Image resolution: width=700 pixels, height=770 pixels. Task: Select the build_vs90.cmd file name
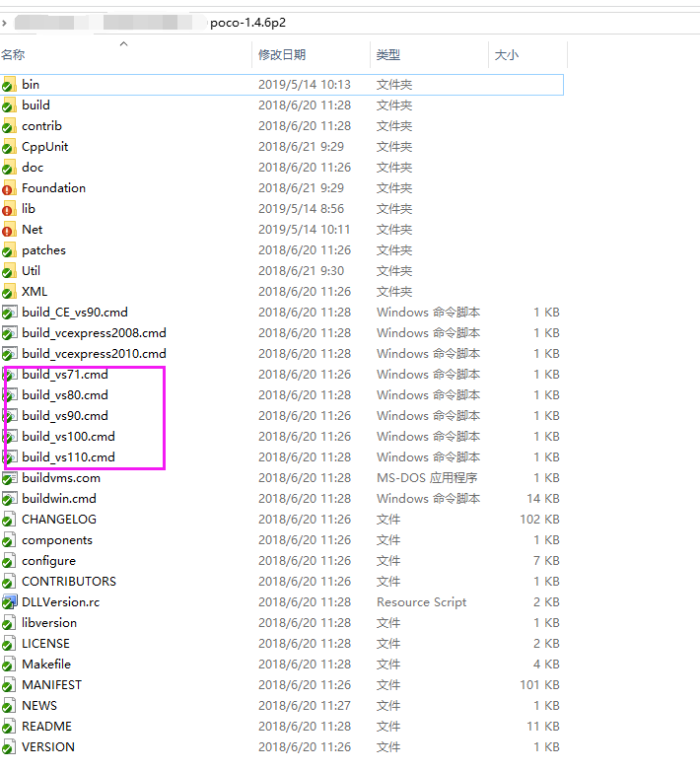point(65,415)
